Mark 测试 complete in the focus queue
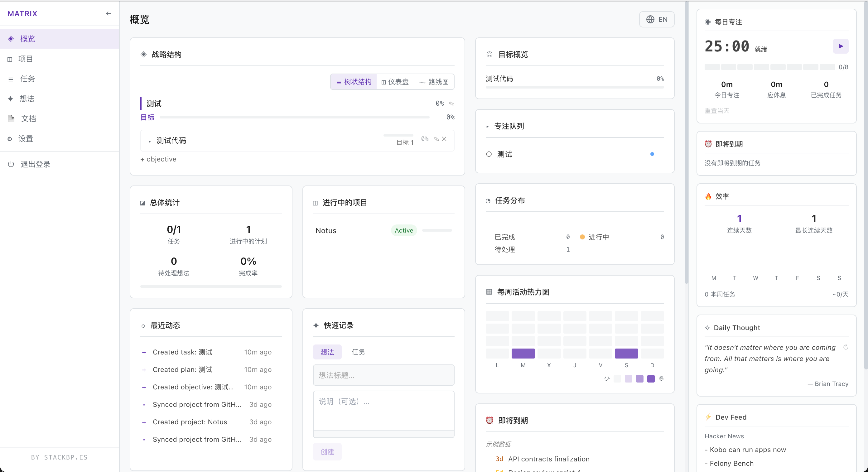This screenshot has height=472, width=868. (489, 154)
